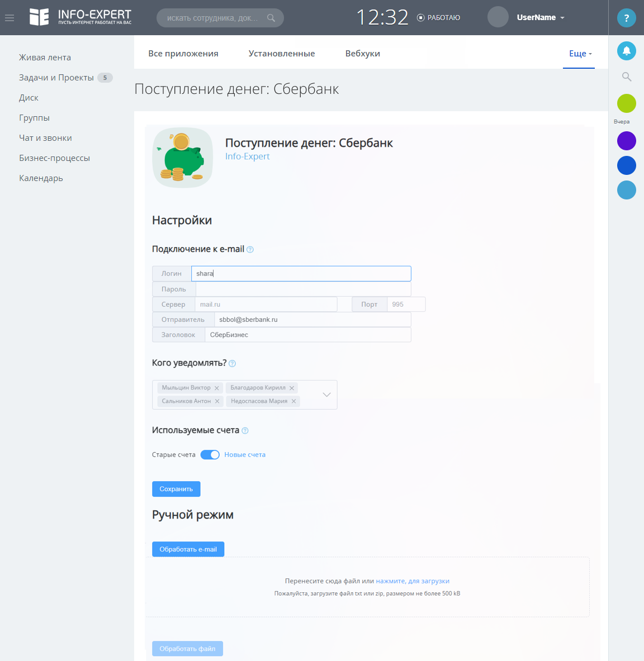Screen dimensions: 644x661
Task: Show help for Используемые счета
Action: click(245, 430)
